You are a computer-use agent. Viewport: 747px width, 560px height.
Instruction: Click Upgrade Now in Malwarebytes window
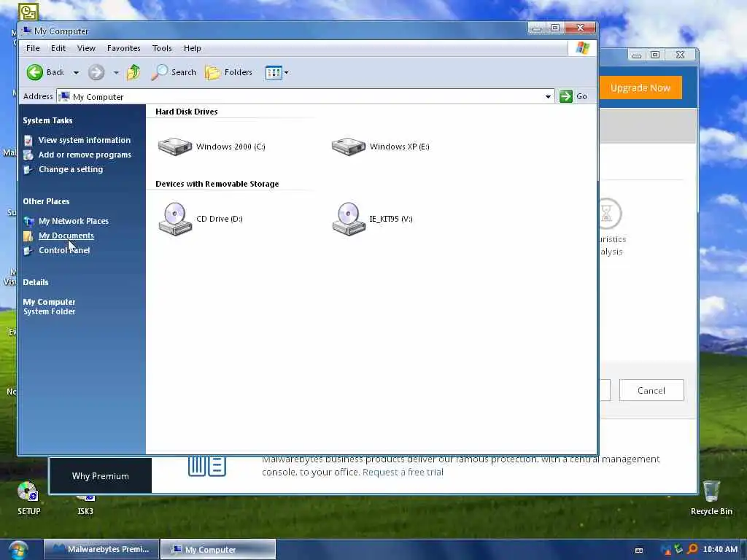(640, 88)
